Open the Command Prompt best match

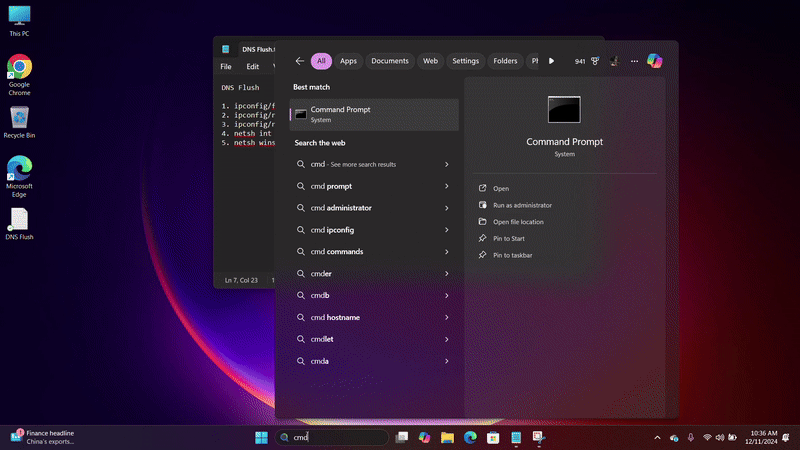click(374, 114)
